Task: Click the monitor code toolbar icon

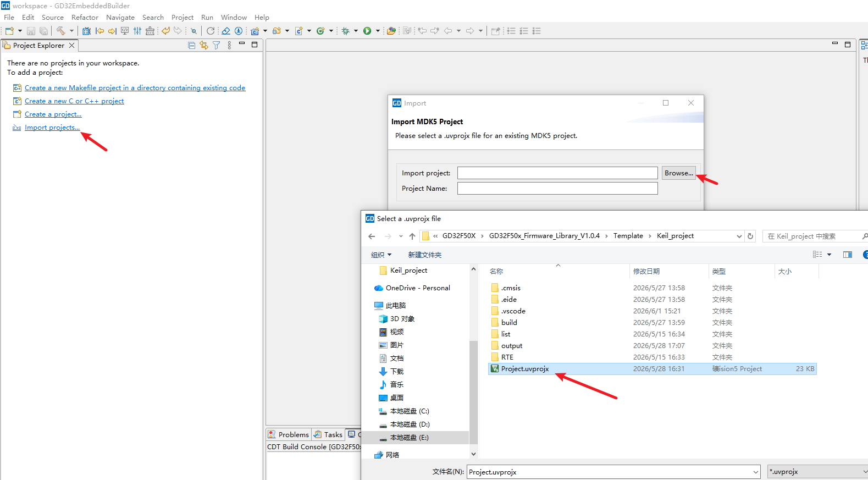Action: 125,31
